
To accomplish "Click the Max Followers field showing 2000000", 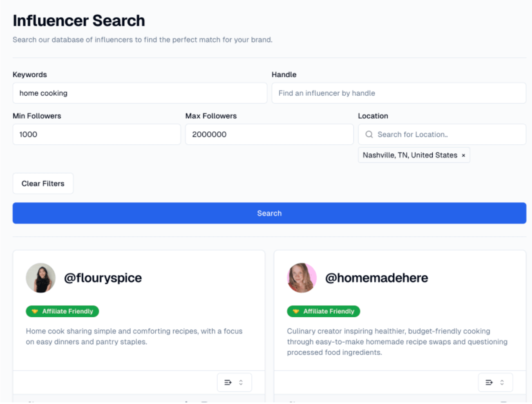I will [x=269, y=134].
